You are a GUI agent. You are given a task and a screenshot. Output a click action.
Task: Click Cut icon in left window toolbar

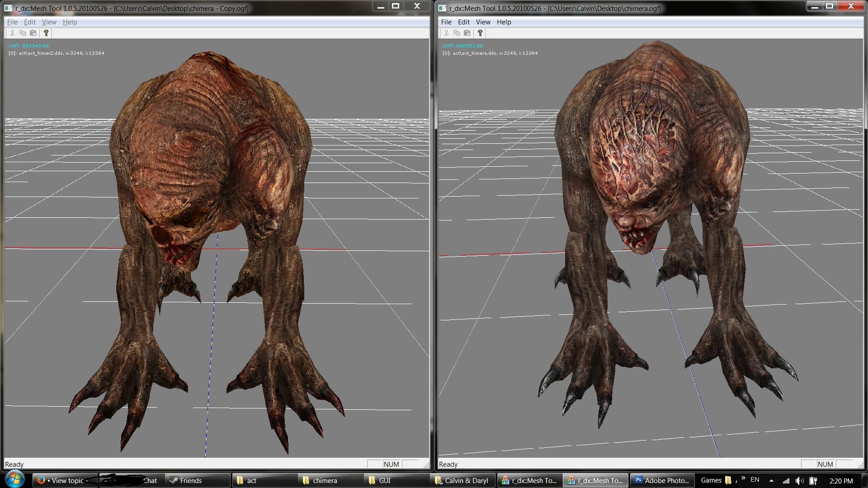pyautogui.click(x=12, y=33)
